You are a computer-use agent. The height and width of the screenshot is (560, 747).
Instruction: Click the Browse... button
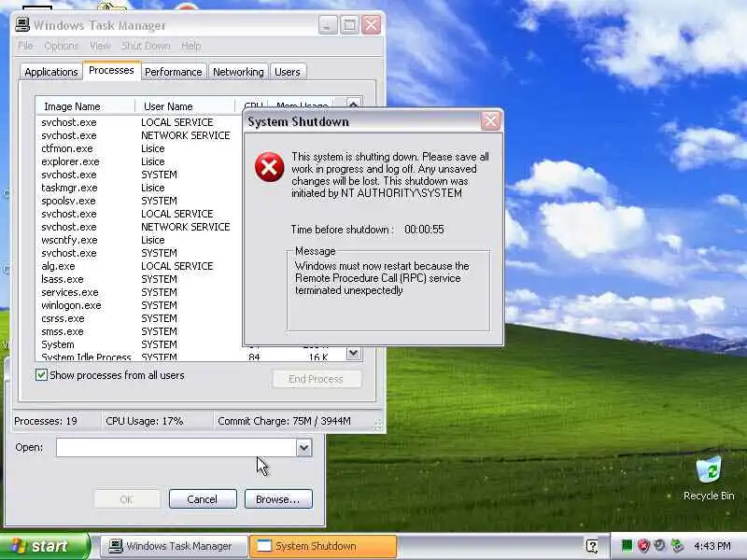pyautogui.click(x=278, y=499)
